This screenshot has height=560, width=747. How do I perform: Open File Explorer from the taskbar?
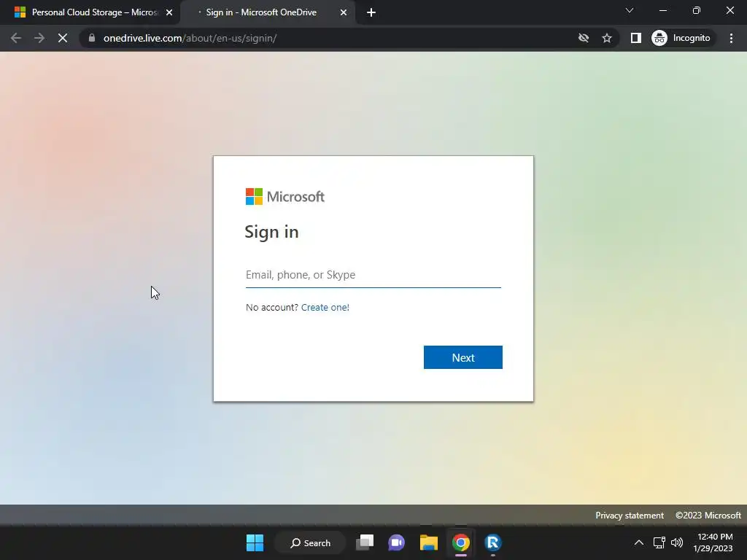click(x=429, y=542)
